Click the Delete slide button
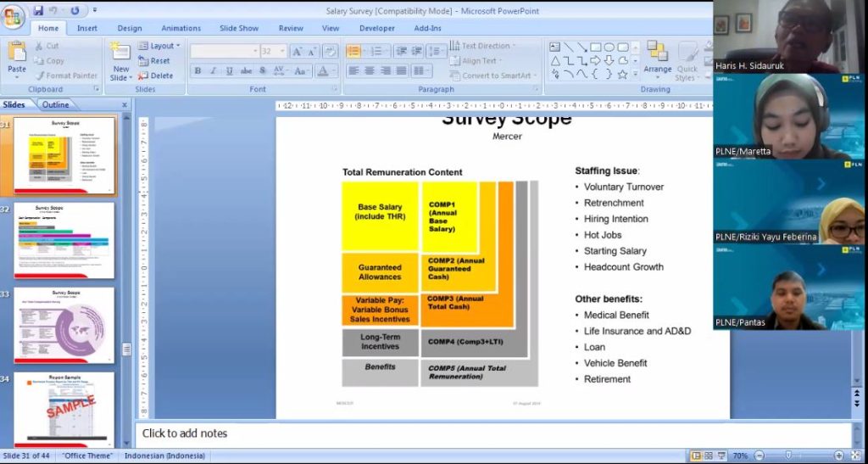Viewport: 868px width, 464px height. [x=155, y=75]
